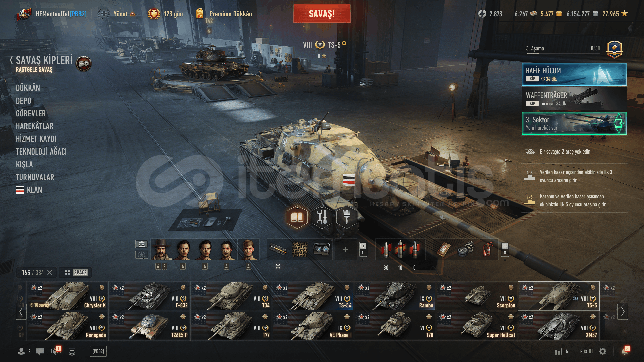Screen dimensions: 644x362
Task: Click the fire extinguisher consumable slot
Action: [x=487, y=249]
